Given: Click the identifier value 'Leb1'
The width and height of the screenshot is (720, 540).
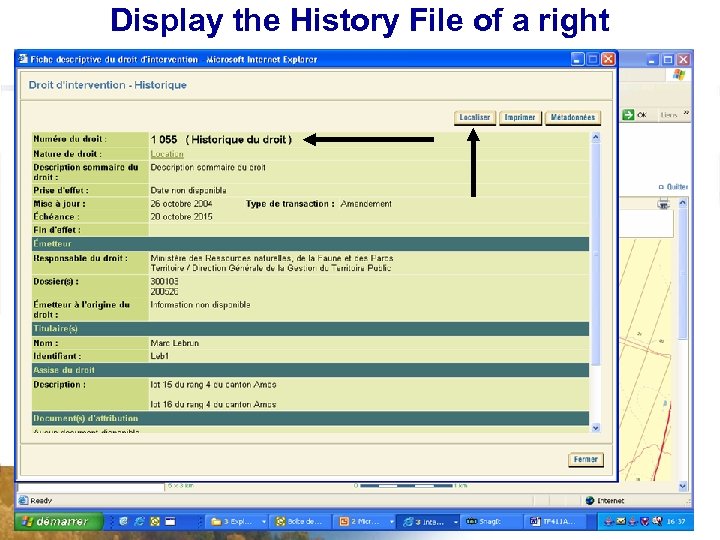Looking at the screenshot, I should 159,356.
